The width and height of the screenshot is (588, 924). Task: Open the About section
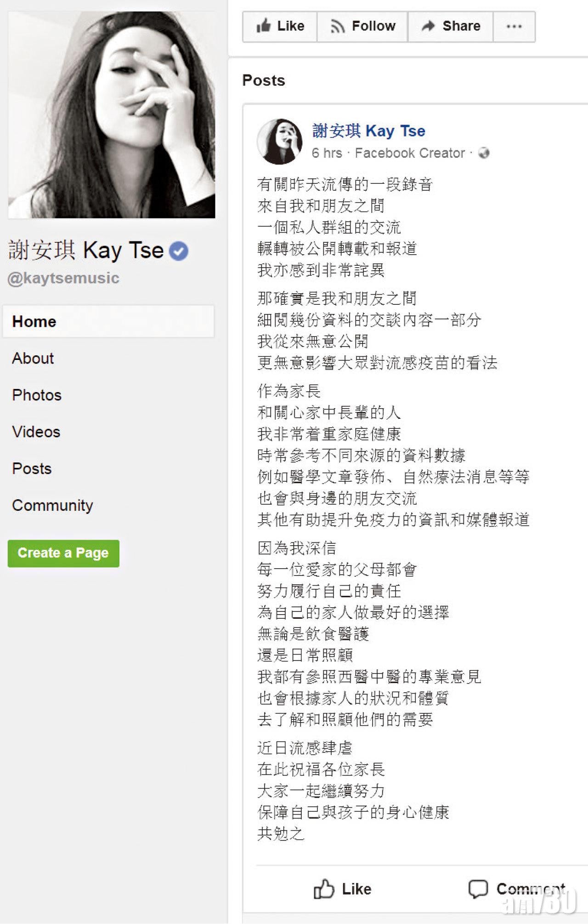(x=33, y=358)
